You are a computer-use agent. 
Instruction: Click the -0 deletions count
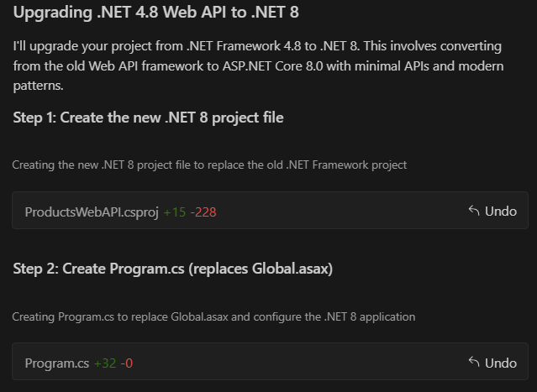click(x=127, y=363)
